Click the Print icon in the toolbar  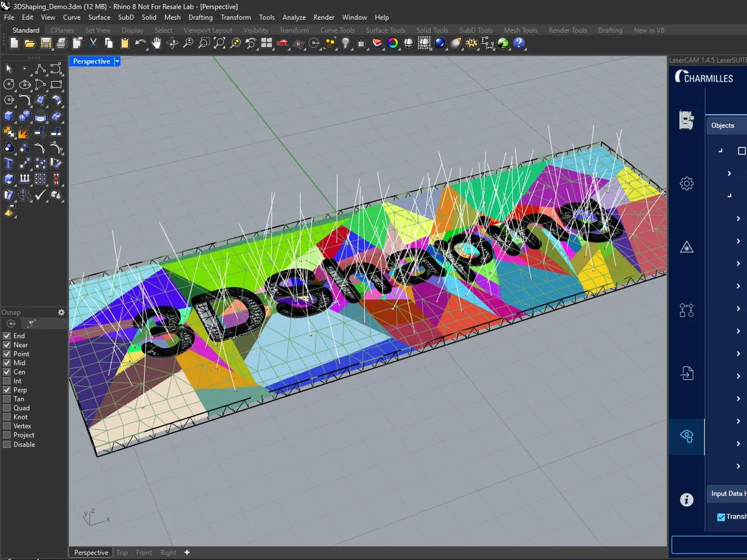61,43
